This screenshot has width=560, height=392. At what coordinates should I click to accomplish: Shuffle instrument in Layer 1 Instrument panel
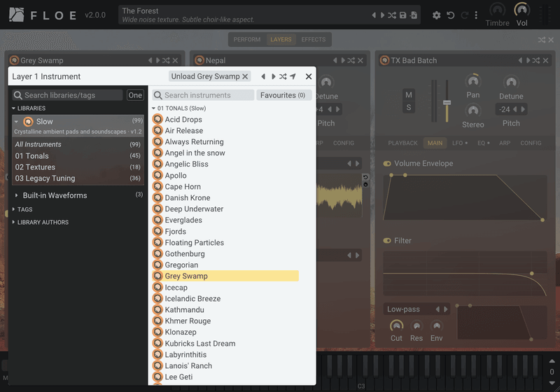tap(283, 76)
